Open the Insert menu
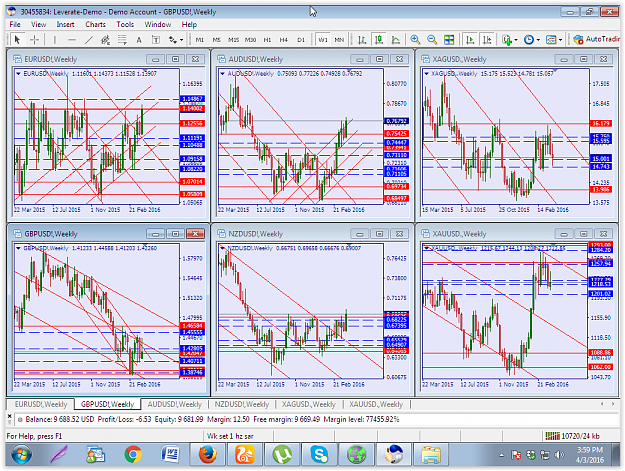This screenshot has width=625, height=471. 65,24
